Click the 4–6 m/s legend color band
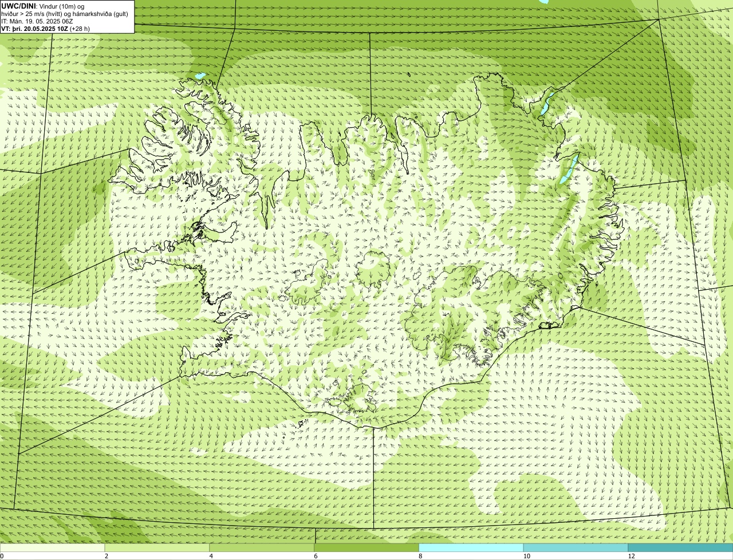 pos(262,548)
